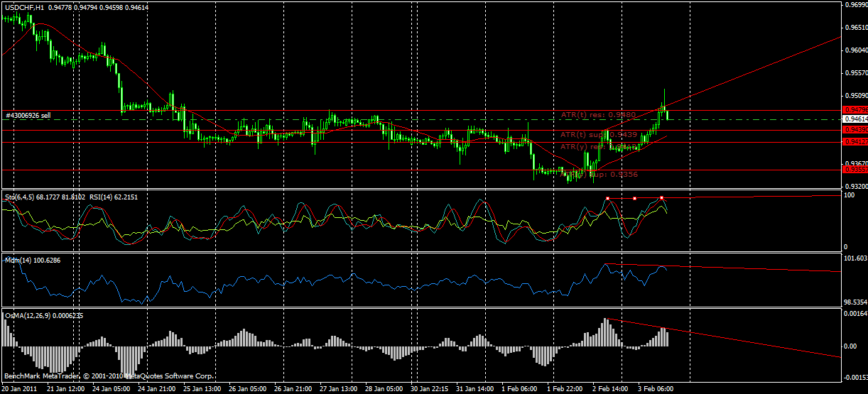Select the RSI(14) 62.2151 indicator label

click(112, 197)
